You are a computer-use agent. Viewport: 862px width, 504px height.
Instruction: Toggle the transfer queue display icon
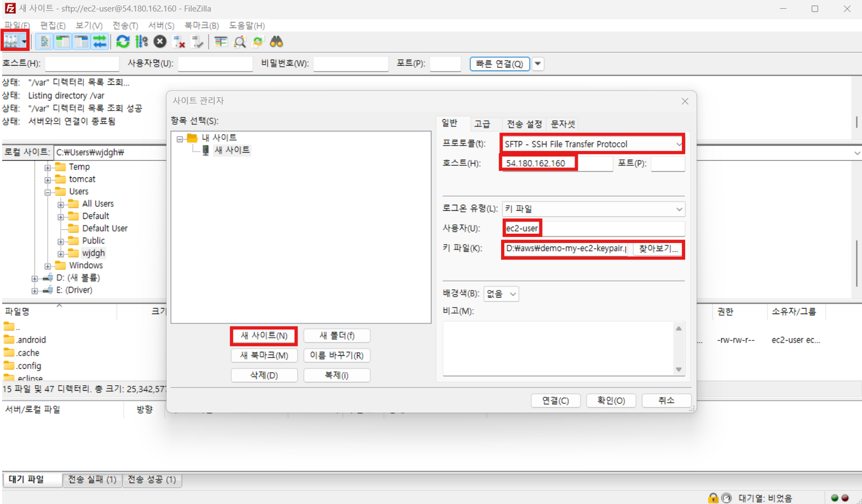[x=100, y=42]
